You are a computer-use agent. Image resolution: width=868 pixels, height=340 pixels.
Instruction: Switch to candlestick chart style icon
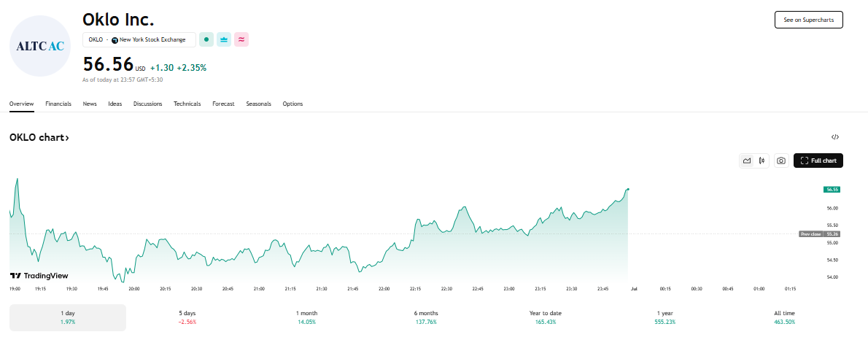point(762,161)
